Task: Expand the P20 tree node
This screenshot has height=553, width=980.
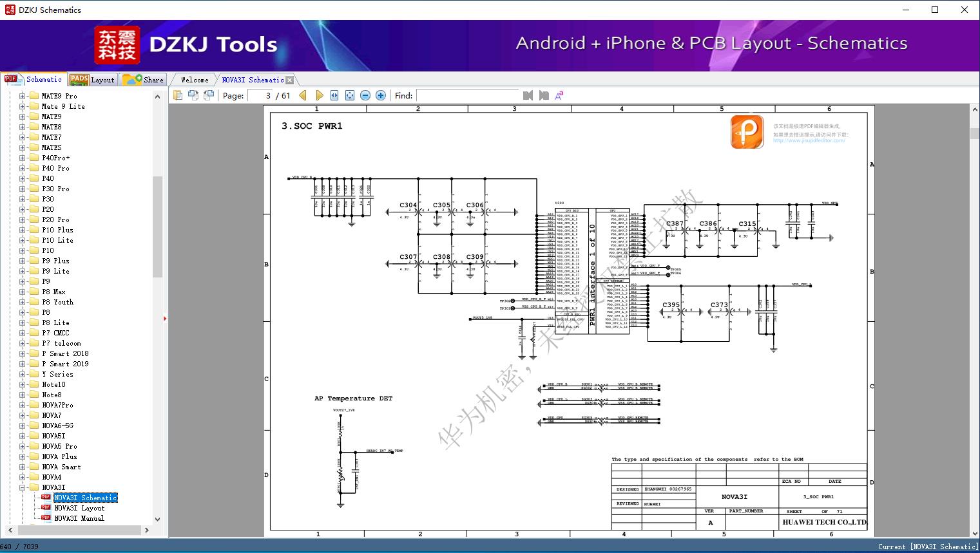Action: point(23,209)
